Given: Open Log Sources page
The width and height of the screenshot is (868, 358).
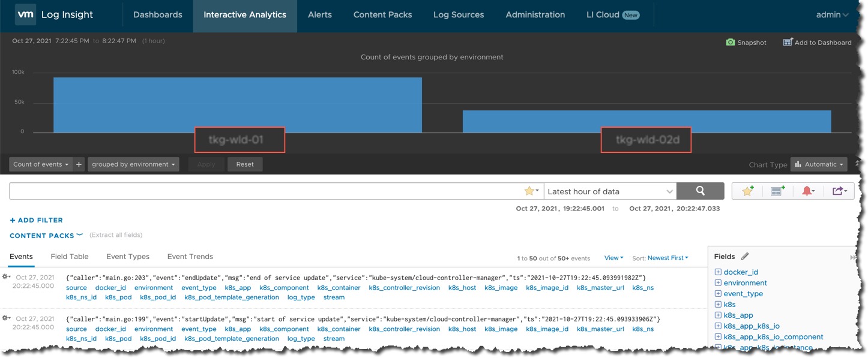Looking at the screenshot, I should coord(459,15).
